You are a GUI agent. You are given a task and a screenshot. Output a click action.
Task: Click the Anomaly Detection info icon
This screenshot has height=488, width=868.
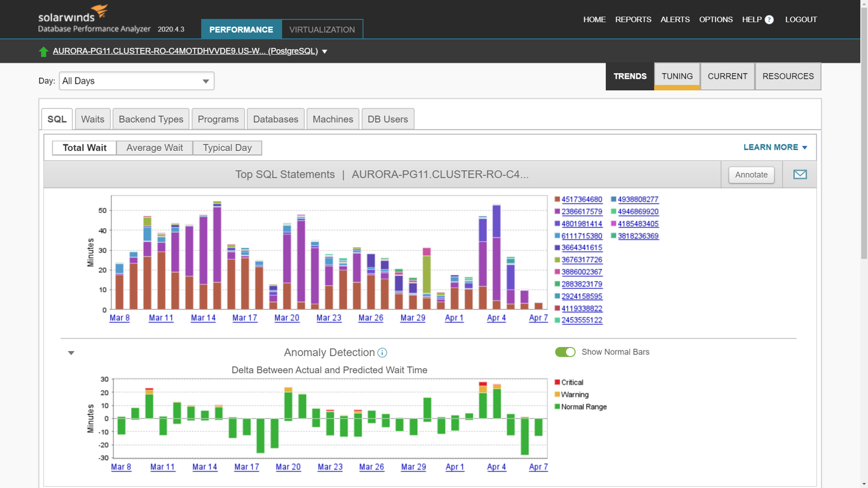(381, 352)
